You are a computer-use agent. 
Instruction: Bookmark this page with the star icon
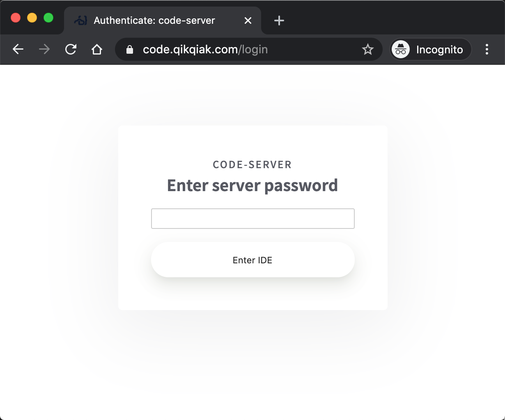(x=367, y=50)
